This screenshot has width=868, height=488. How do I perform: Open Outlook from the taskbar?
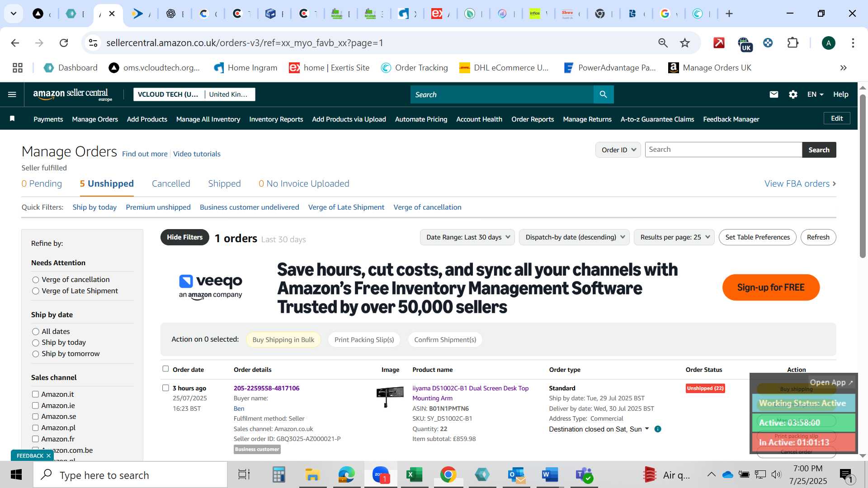(516, 475)
